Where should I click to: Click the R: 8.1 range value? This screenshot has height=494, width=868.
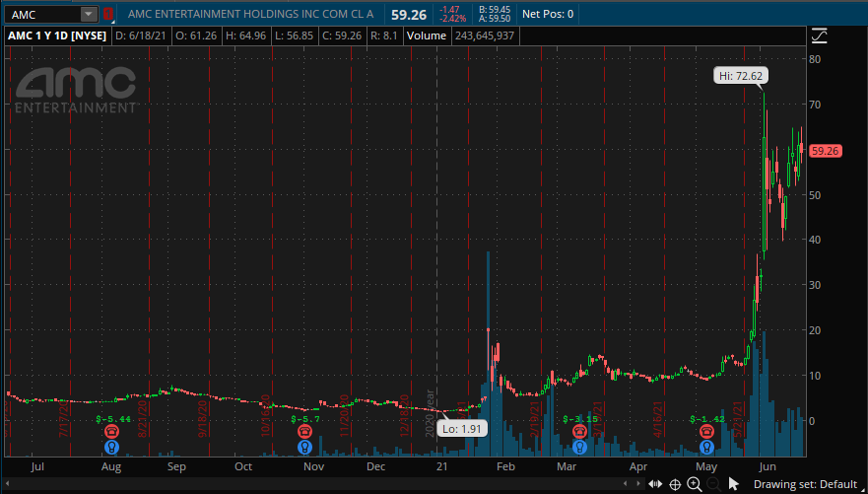tap(383, 36)
